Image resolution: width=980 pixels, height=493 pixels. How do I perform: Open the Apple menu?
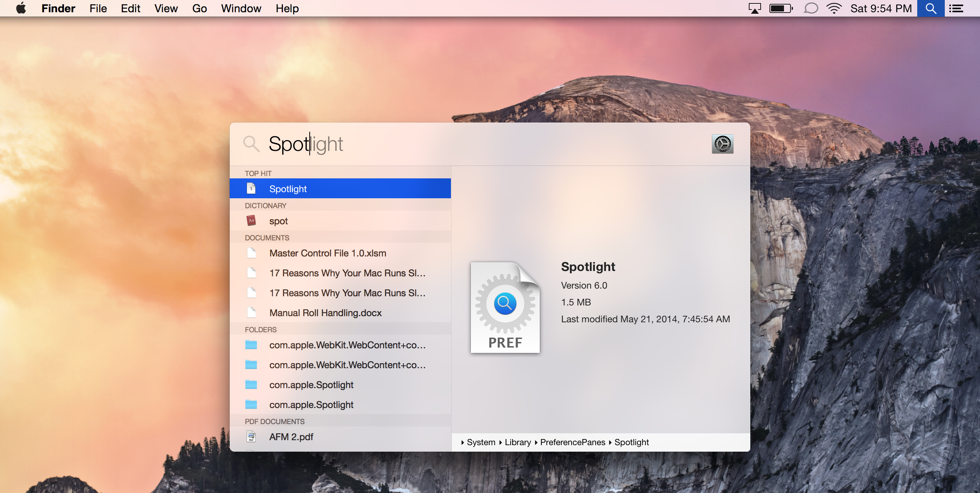[x=21, y=8]
